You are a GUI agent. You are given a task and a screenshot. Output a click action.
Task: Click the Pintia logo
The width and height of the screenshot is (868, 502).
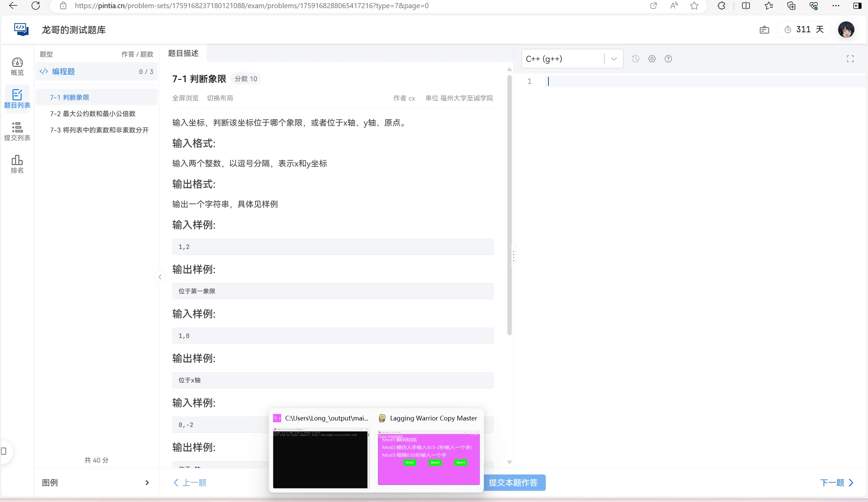(x=21, y=29)
